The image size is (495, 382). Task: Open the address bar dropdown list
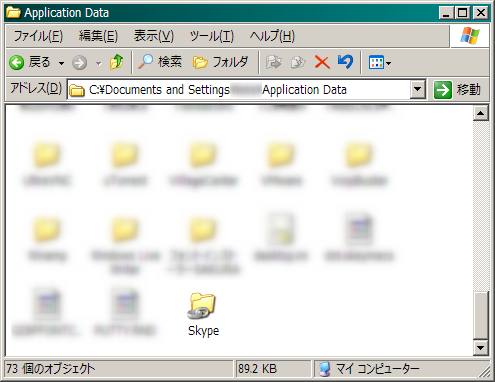click(417, 89)
